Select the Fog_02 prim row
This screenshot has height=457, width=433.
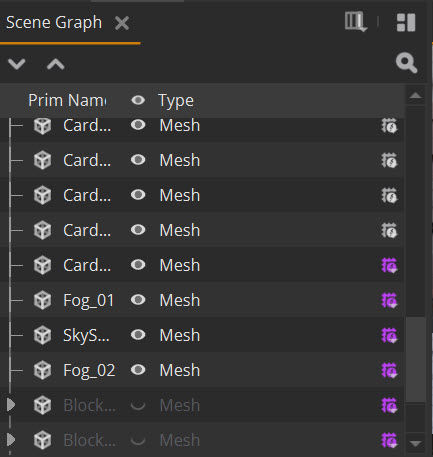tap(202, 370)
